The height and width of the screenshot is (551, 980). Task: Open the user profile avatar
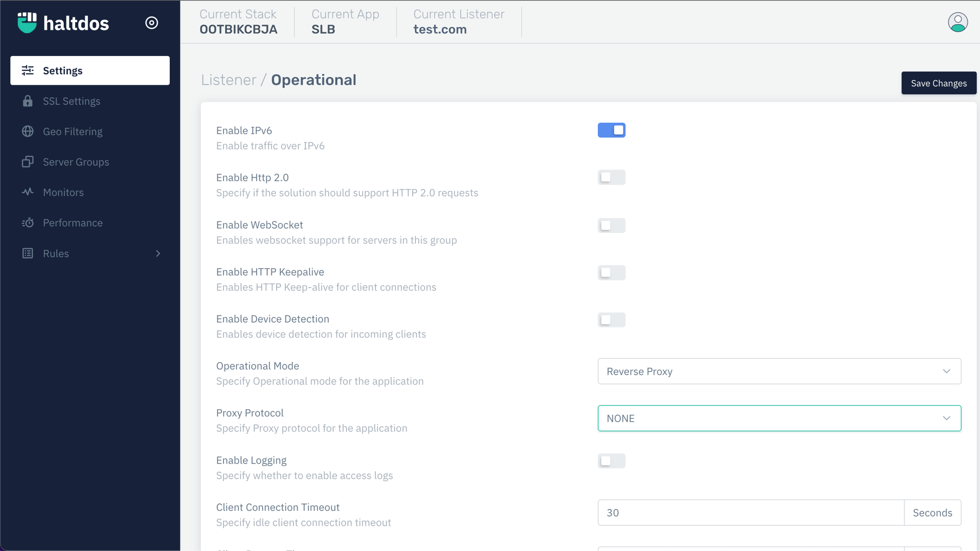coord(957,22)
